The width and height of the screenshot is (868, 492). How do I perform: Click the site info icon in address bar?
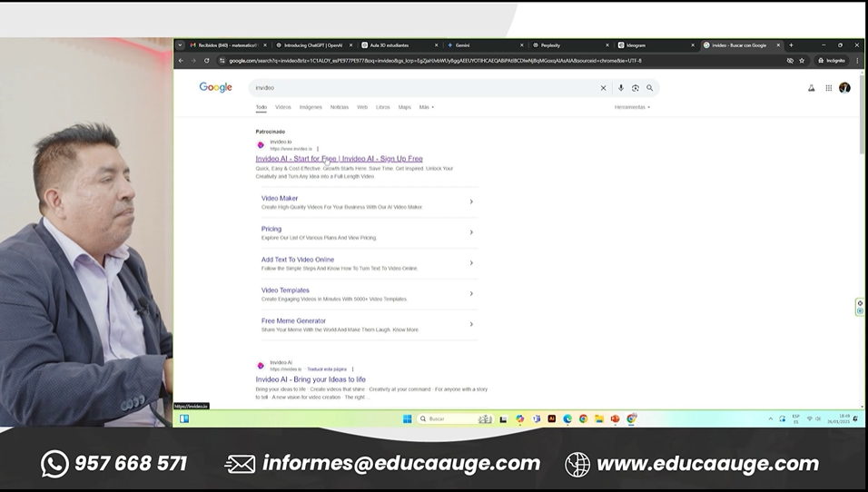(x=222, y=61)
